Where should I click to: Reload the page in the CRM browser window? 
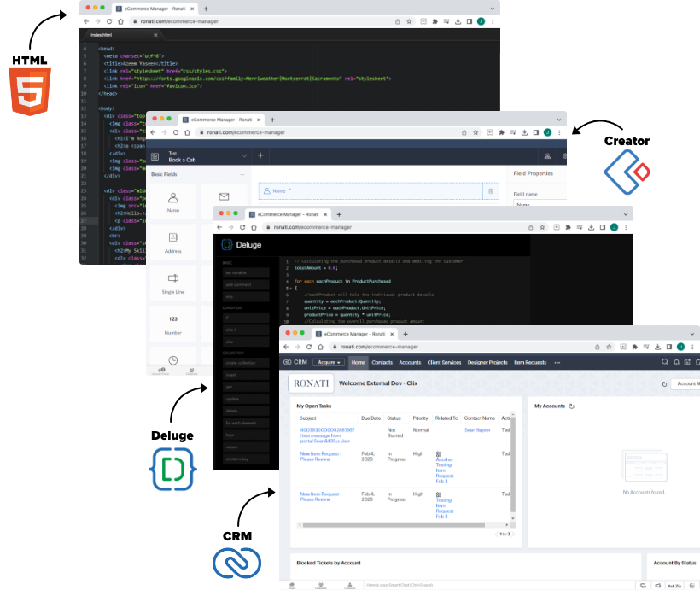coord(309,347)
